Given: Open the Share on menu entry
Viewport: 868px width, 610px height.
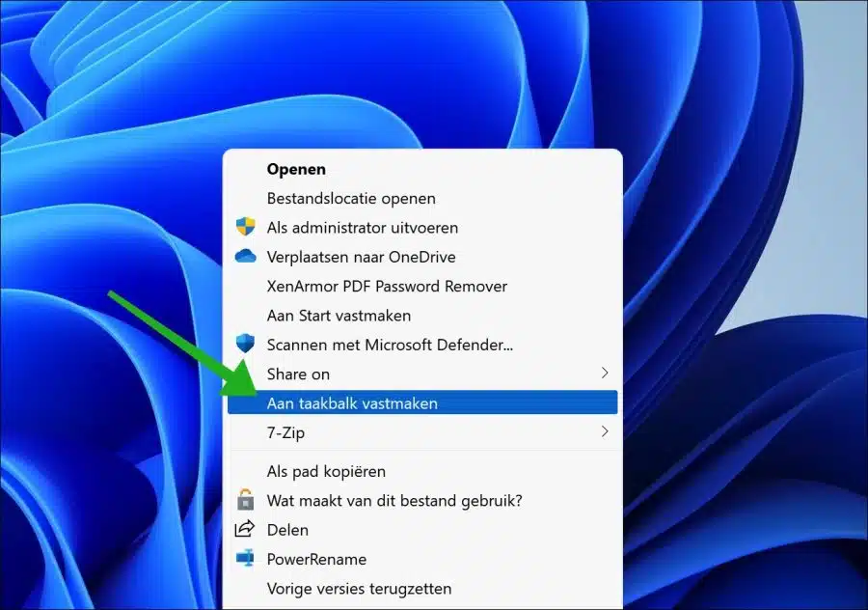Looking at the screenshot, I should [422, 374].
